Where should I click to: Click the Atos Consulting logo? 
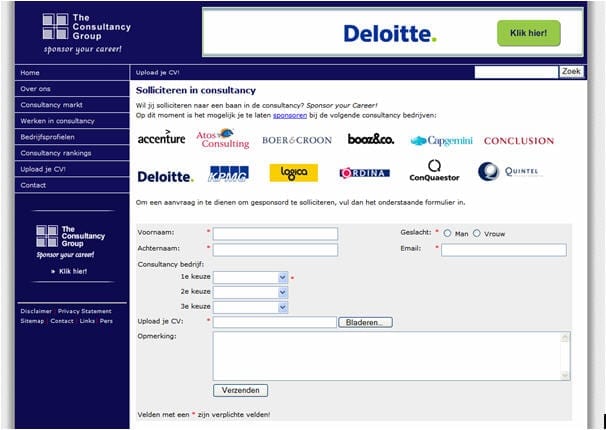click(x=223, y=138)
